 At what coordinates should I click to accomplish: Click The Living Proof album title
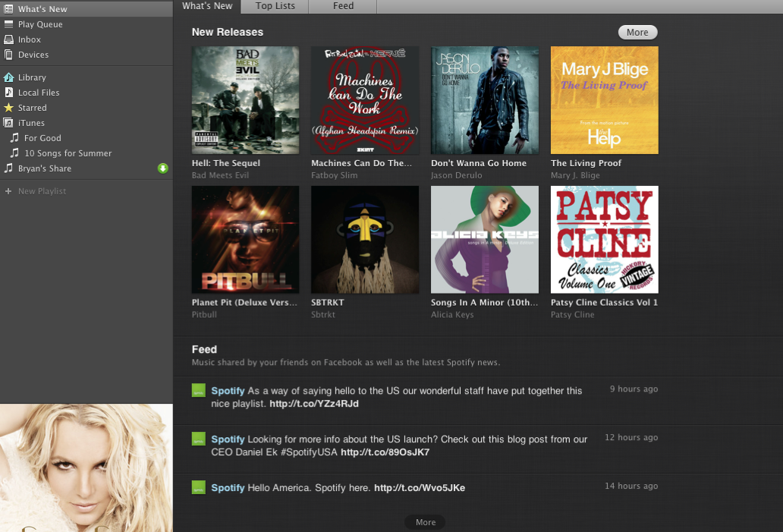pyautogui.click(x=586, y=163)
